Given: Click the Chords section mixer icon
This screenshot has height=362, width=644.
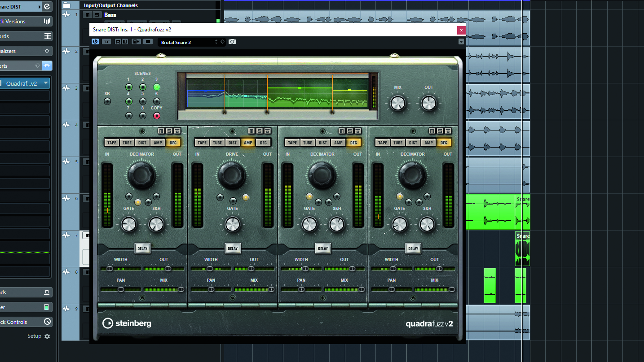Looking at the screenshot, I should (47, 36).
